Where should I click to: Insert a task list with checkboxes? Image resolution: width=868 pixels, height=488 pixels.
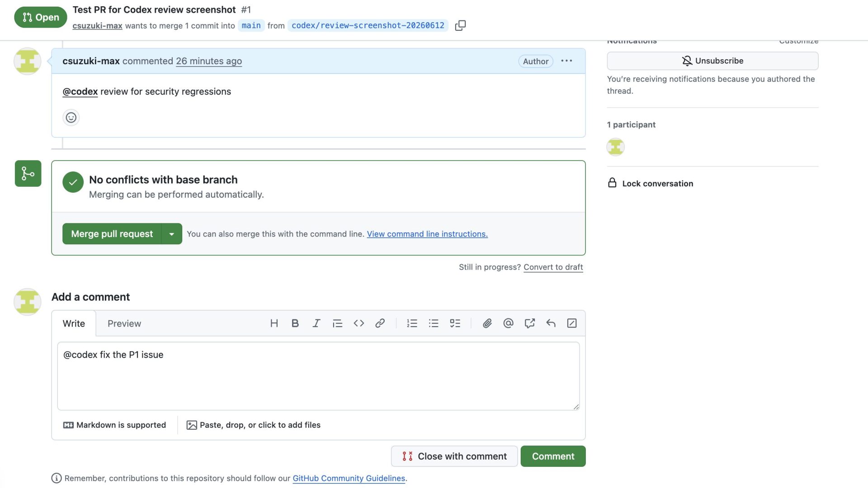[x=455, y=323]
